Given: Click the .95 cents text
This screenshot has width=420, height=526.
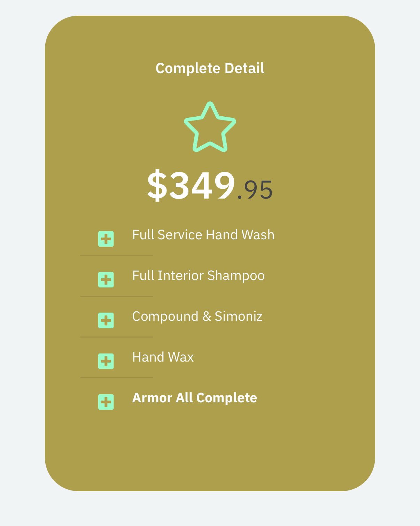Looking at the screenshot, I should [x=255, y=190].
